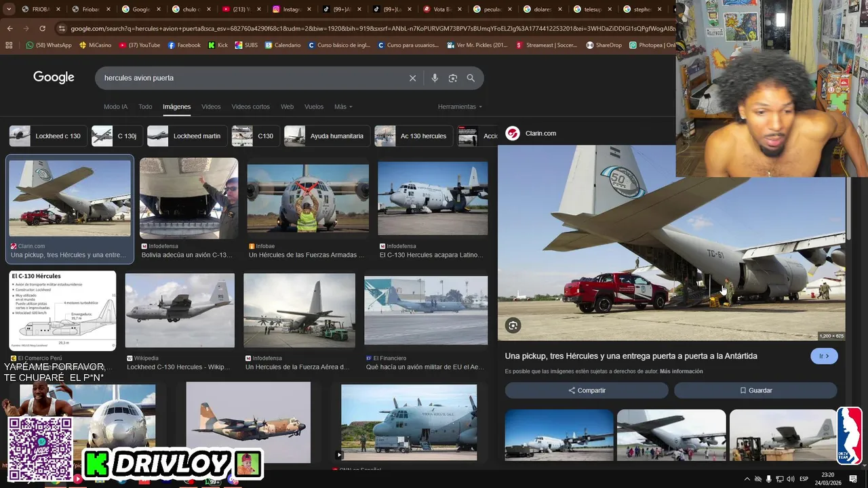Filter by Ayuda humanitaria chip

(327, 136)
